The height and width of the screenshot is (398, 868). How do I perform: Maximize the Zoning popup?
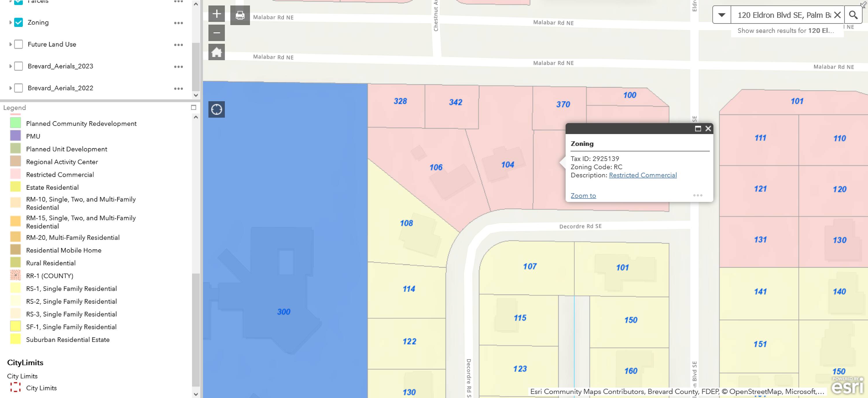pos(698,129)
